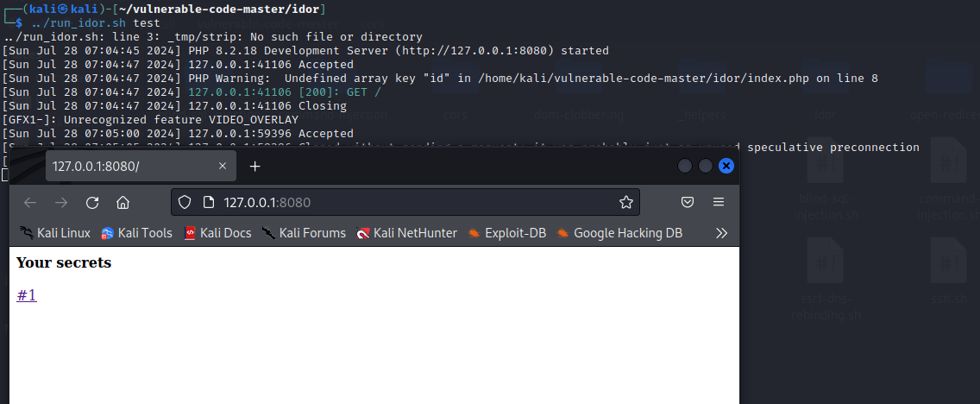This screenshot has height=404, width=980.
Task: Open a new tab with the plus button
Action: tap(254, 167)
